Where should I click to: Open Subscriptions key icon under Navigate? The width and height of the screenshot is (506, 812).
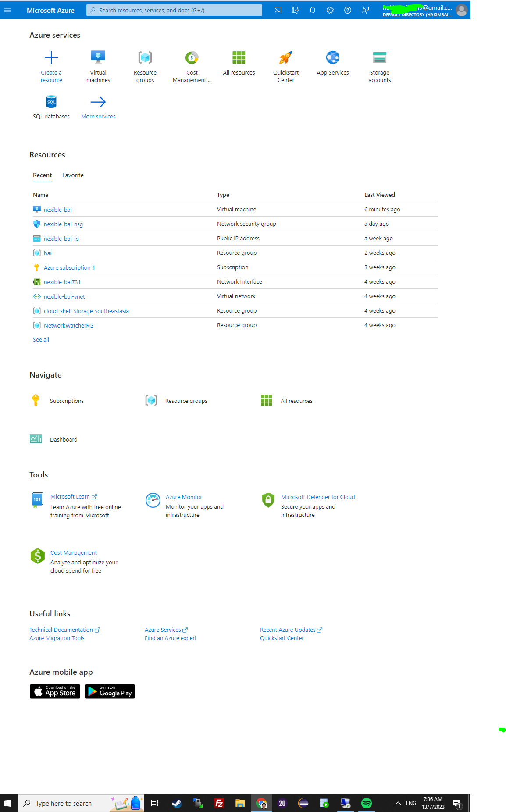click(x=36, y=400)
